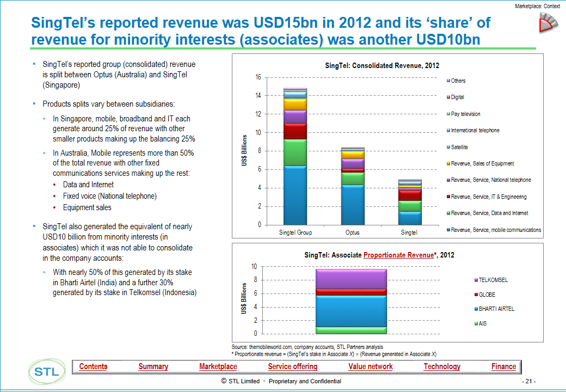Click the 'Source: themobileworld.com' source line
The width and height of the screenshot is (566, 392).
pyautogui.click(x=307, y=347)
